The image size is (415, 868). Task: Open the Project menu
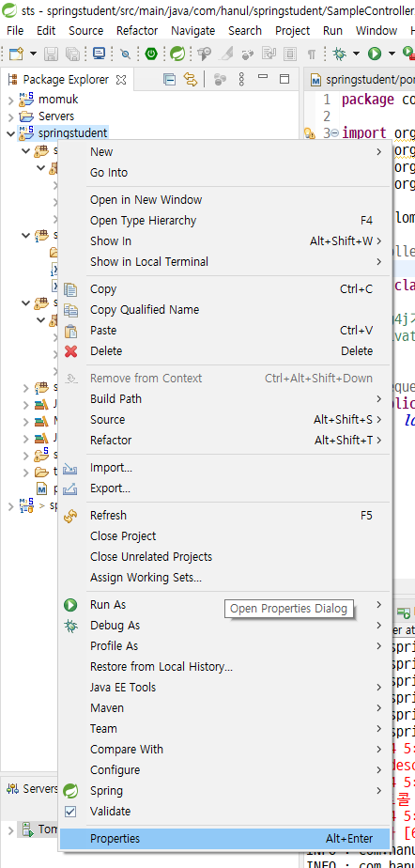tap(292, 30)
